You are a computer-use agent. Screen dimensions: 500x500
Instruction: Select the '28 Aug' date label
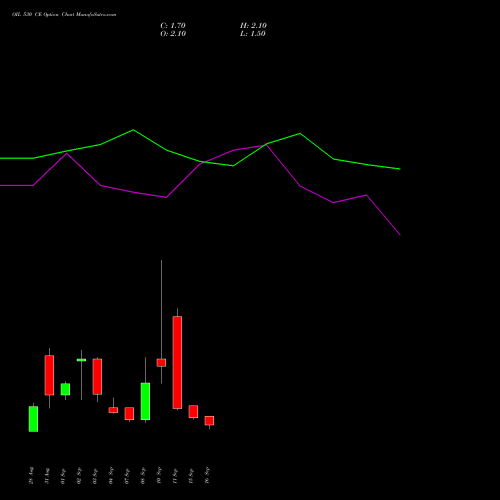tap(31, 475)
